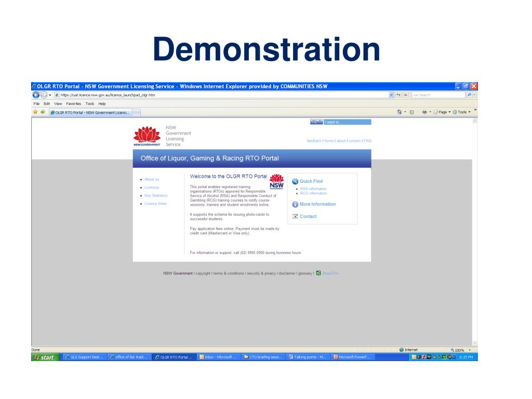Click the copyright footer link
This screenshot has width=532, height=399.
203,273
